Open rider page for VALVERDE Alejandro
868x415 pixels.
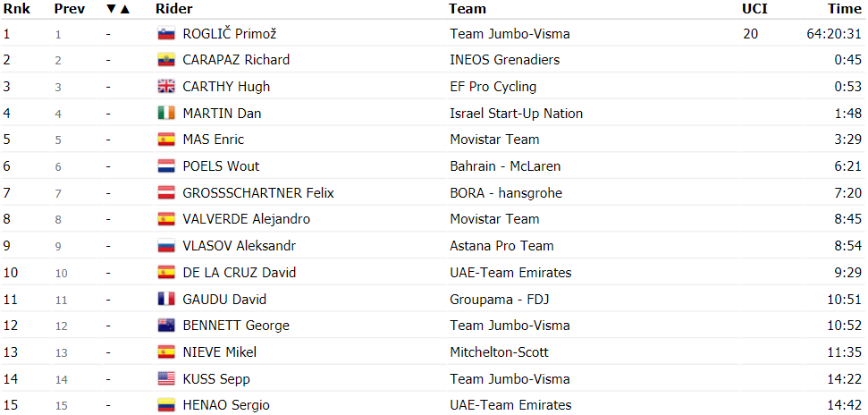pyautogui.click(x=247, y=219)
